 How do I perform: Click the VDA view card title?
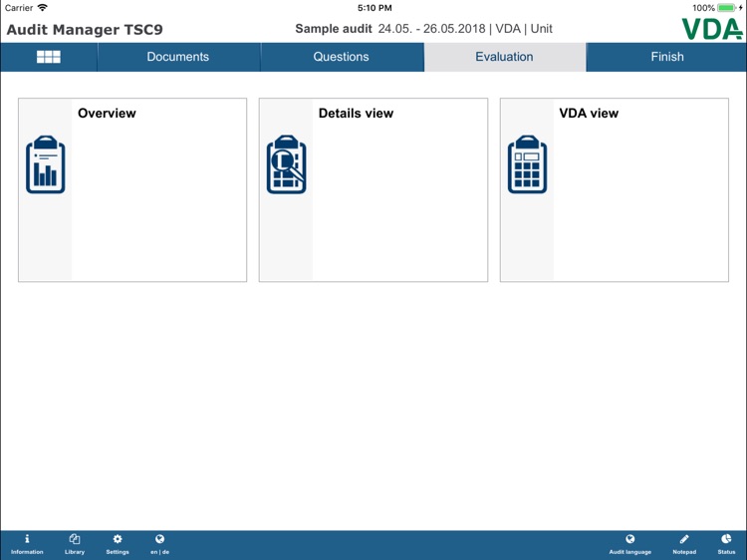[x=589, y=113]
